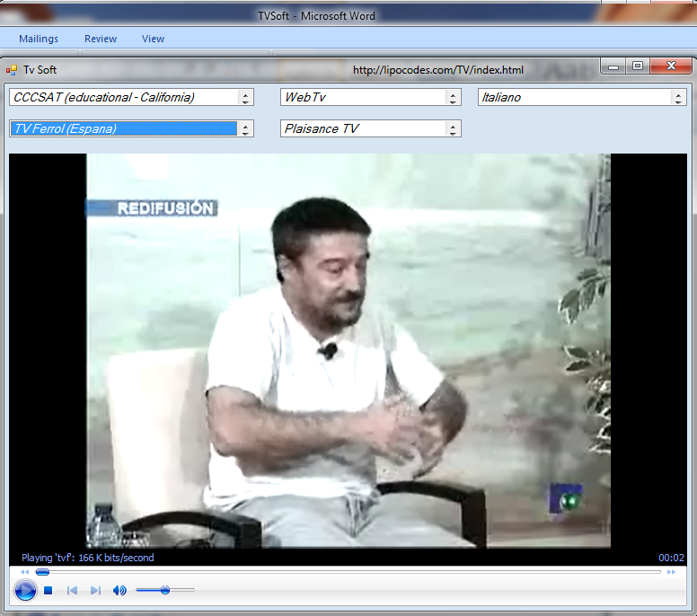Image resolution: width=697 pixels, height=616 pixels.
Task: Stop the video playback
Action: pyautogui.click(x=49, y=590)
